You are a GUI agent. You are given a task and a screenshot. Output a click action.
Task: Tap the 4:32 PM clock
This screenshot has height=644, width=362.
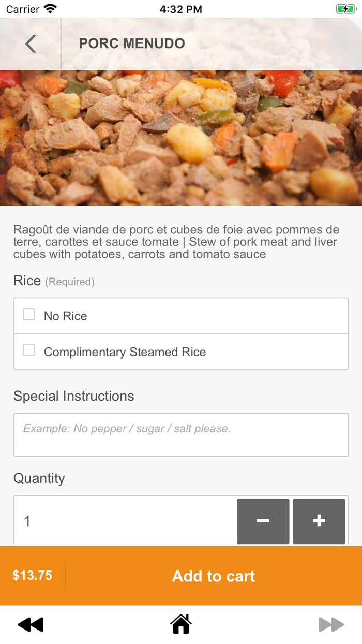180,8
